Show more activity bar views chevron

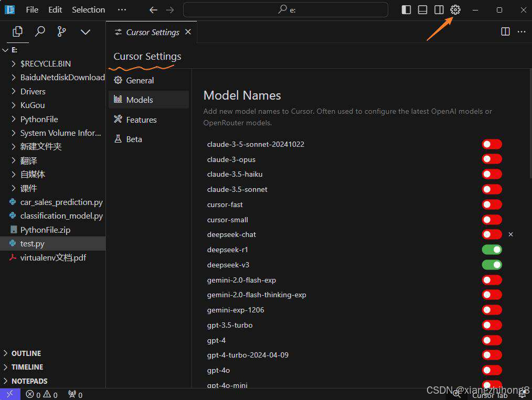85,32
